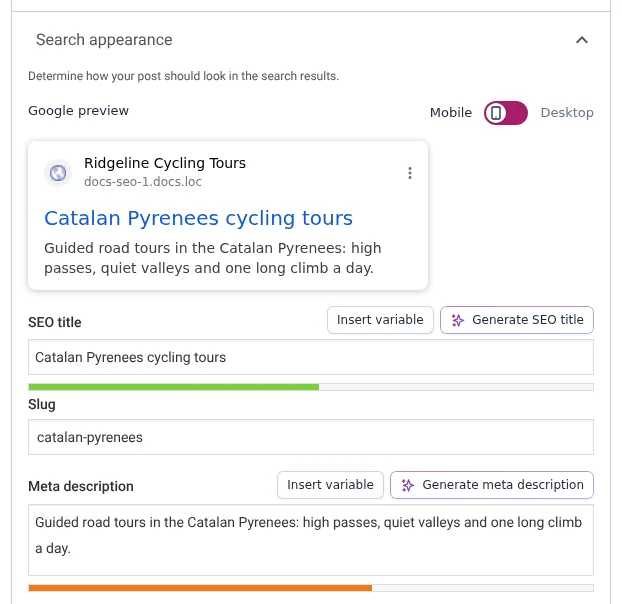Click the Slug field label
This screenshot has height=604, width=622.
point(42,405)
